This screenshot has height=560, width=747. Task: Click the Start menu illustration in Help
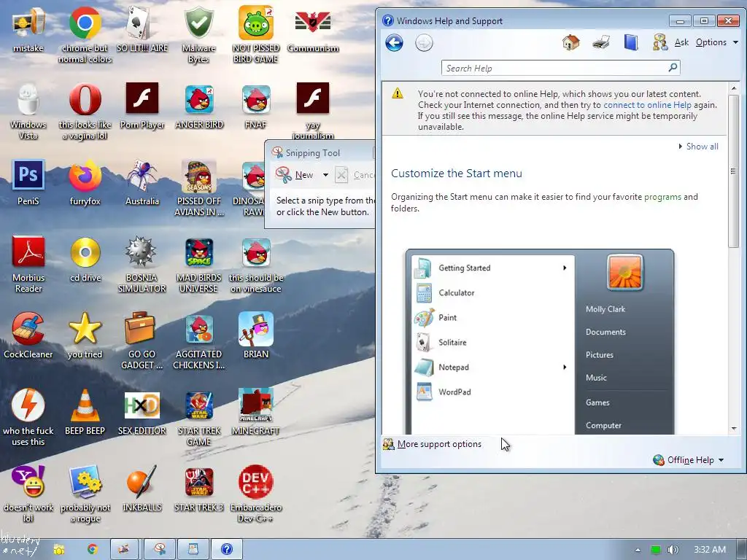(x=540, y=341)
